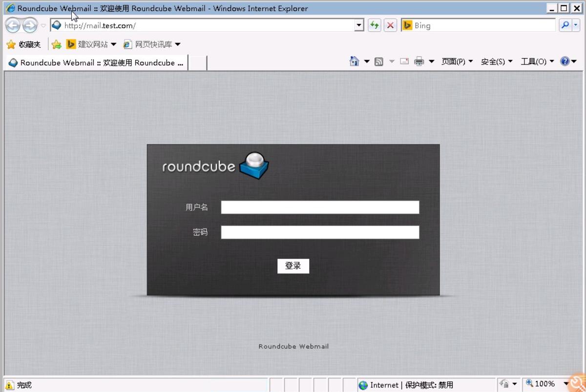Click the browser Forward arrow button

[x=30, y=25]
